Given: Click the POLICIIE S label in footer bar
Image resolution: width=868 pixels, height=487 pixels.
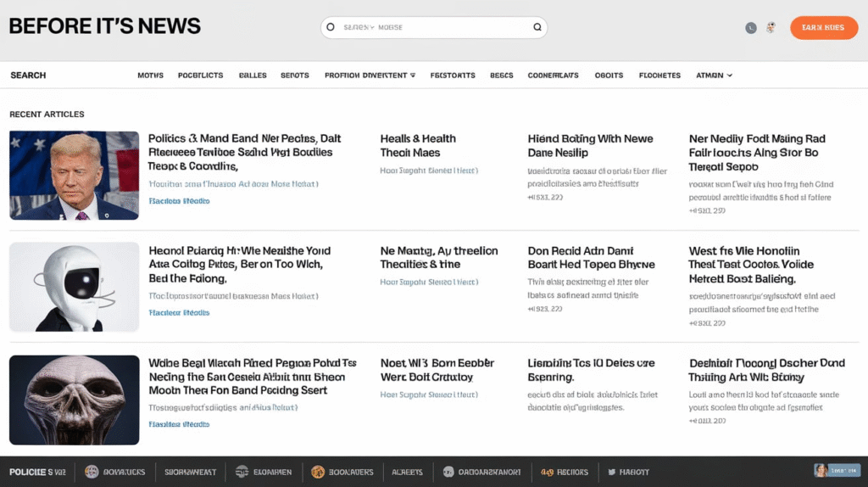Looking at the screenshot, I should [x=37, y=472].
